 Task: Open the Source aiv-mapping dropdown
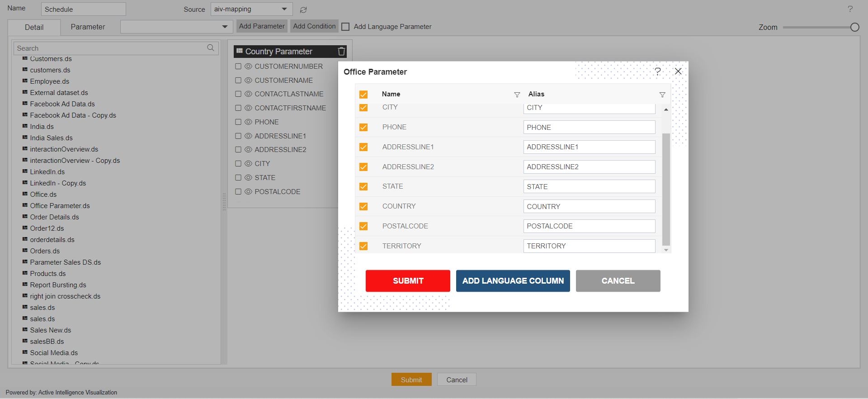tap(251, 9)
